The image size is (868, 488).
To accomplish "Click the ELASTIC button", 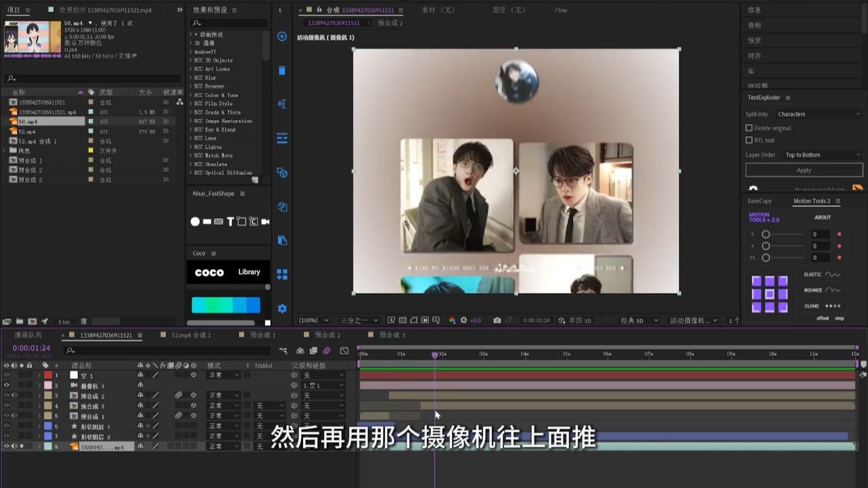I will (x=822, y=275).
